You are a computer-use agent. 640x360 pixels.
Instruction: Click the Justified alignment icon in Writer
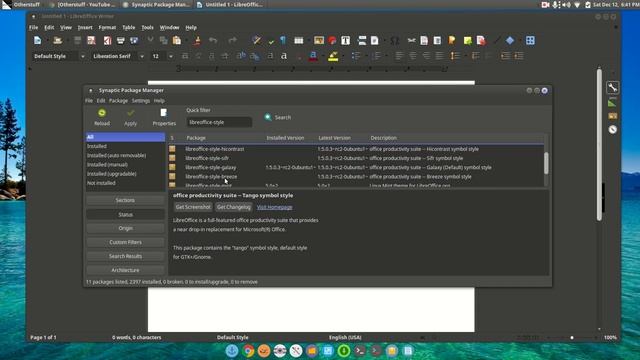tap(439, 56)
